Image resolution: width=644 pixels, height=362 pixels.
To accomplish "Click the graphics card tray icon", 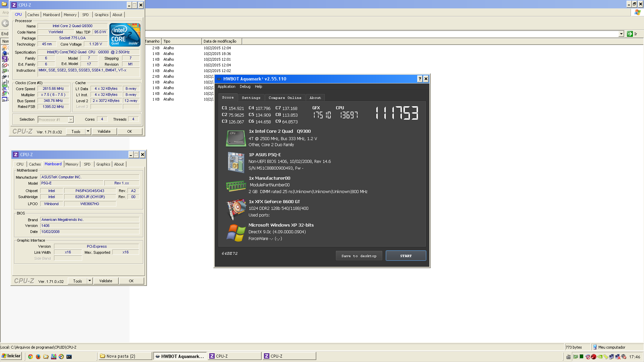I will coord(576,357).
